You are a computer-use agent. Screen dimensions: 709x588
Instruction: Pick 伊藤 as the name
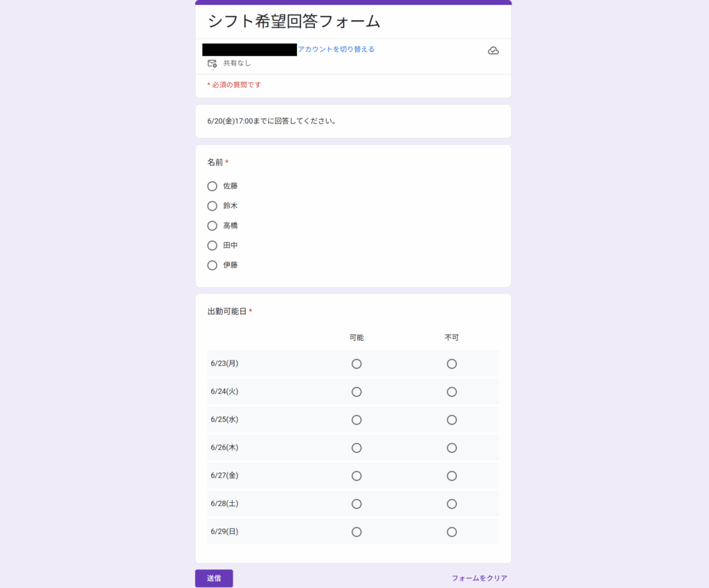coord(213,265)
